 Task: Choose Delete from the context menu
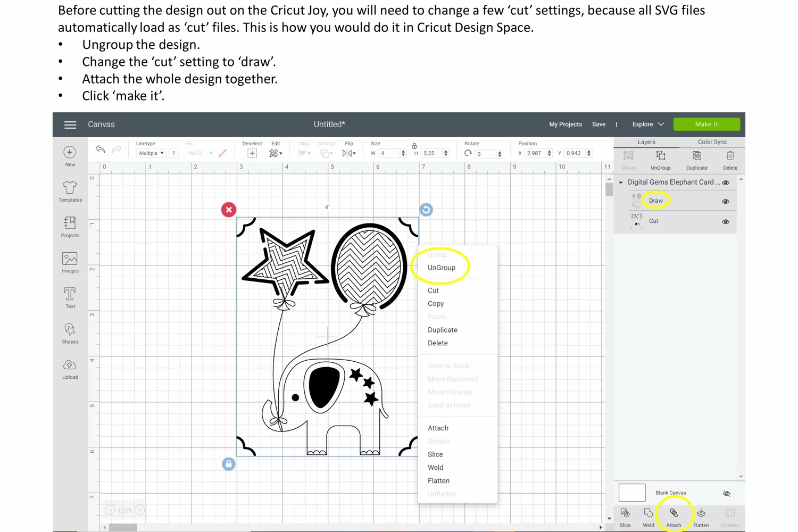438,343
